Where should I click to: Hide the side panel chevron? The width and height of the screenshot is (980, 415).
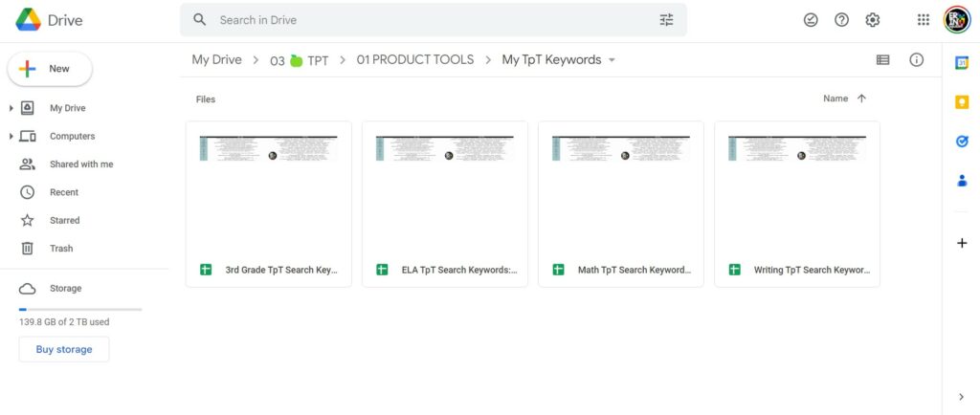tap(961, 397)
